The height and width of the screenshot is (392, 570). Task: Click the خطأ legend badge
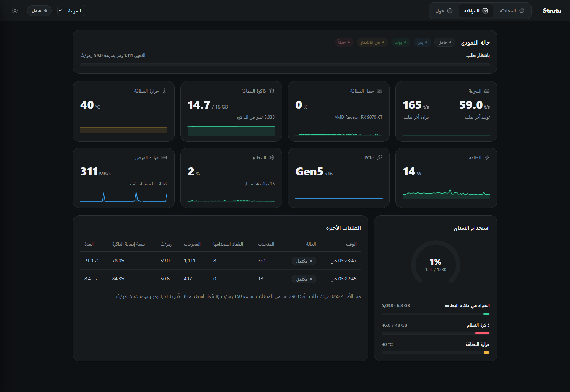coord(344,42)
